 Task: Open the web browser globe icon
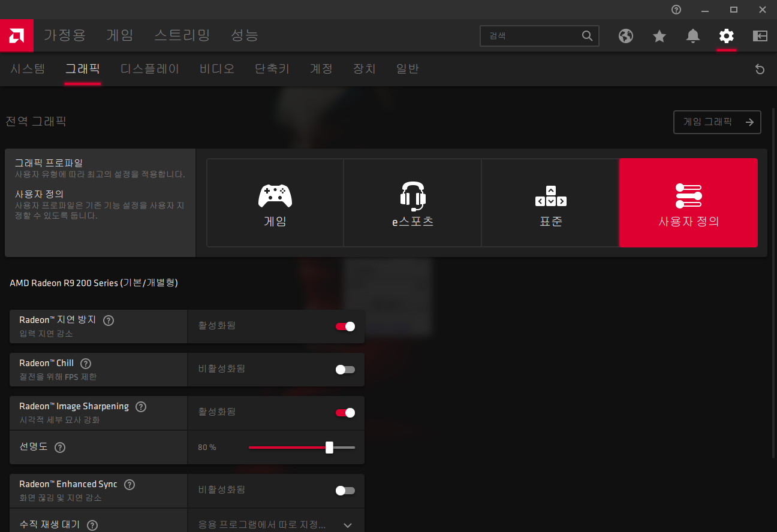click(x=626, y=36)
